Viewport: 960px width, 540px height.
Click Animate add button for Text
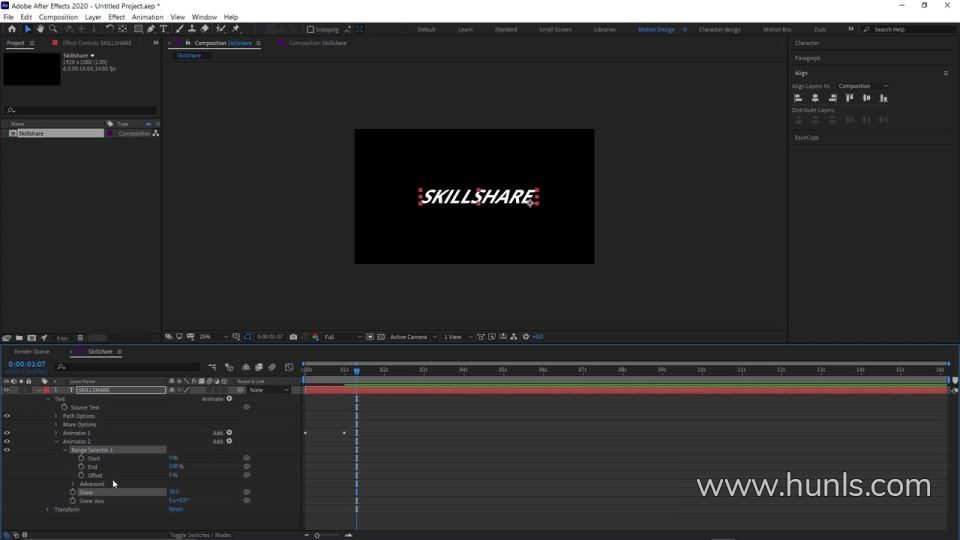pyautogui.click(x=229, y=399)
